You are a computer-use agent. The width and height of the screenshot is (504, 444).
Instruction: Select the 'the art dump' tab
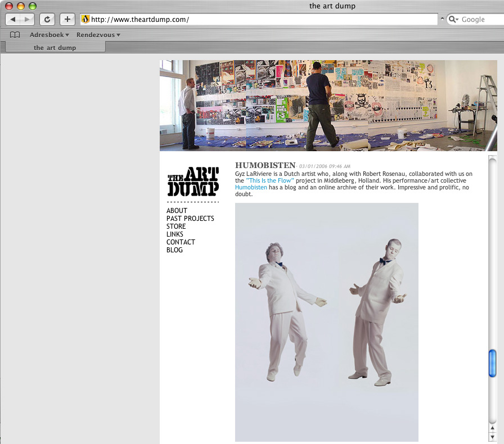(x=55, y=48)
